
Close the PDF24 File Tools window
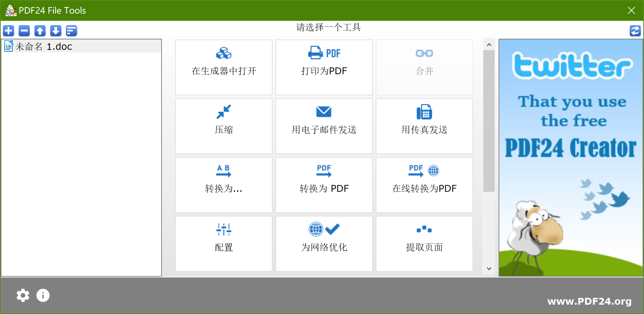pyautogui.click(x=631, y=10)
